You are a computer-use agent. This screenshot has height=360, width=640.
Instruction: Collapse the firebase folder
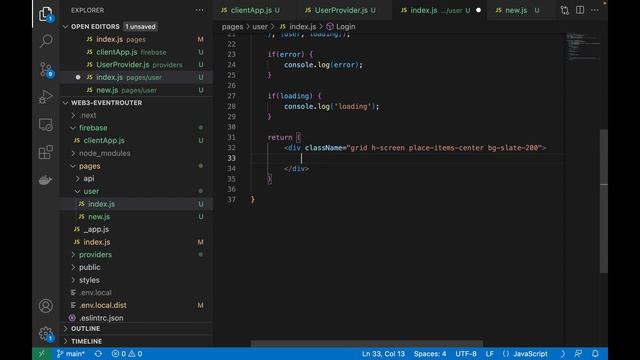(x=73, y=128)
